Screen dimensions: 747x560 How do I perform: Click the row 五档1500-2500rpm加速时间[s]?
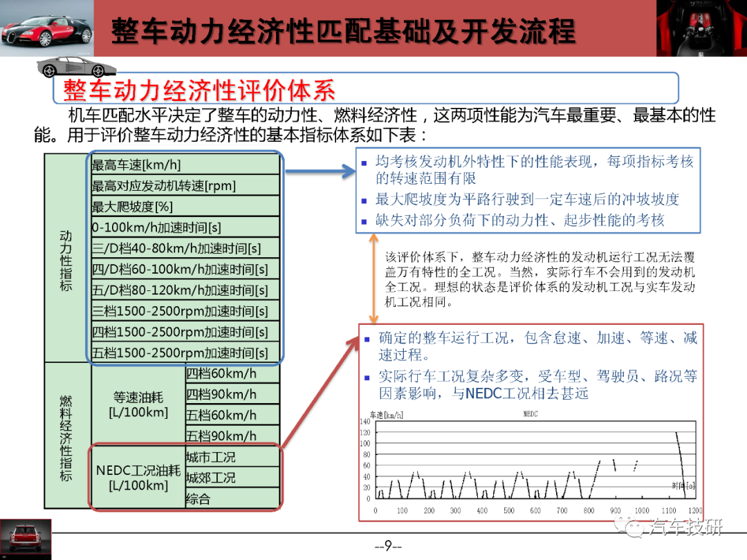tap(185, 353)
